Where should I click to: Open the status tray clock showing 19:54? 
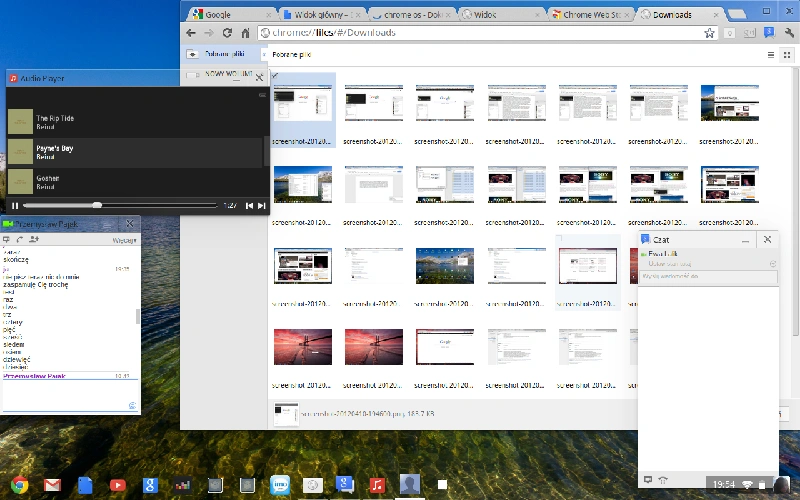tap(724, 484)
